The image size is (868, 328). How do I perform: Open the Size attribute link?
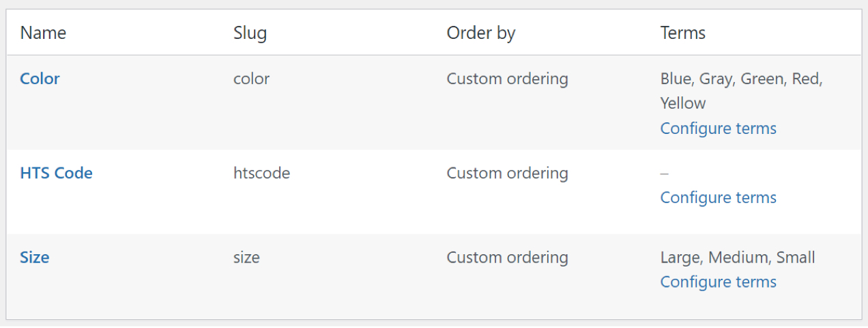click(34, 258)
